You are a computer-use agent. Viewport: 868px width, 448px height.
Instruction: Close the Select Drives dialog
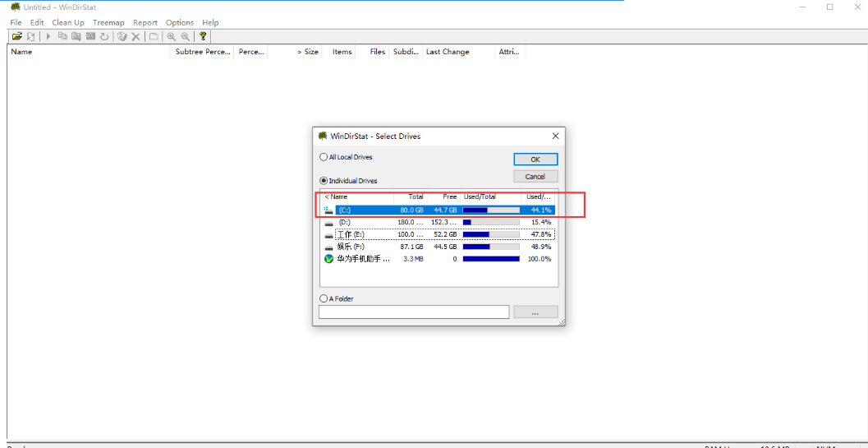point(555,136)
